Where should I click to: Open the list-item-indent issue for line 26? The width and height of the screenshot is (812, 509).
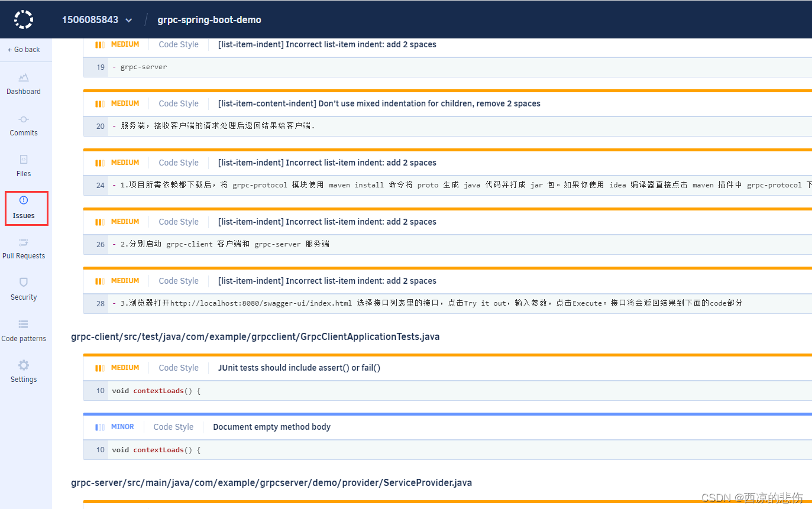point(327,222)
